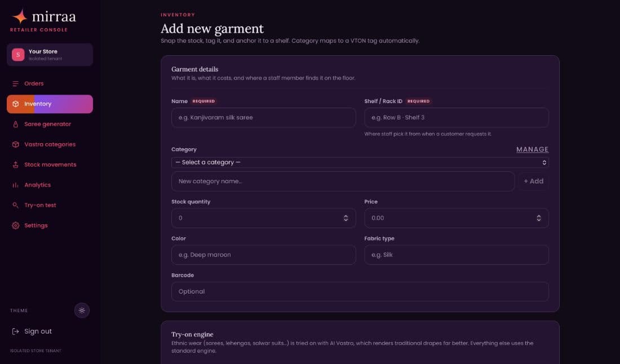Open Stock movements page
620x364 pixels.
tap(50, 165)
